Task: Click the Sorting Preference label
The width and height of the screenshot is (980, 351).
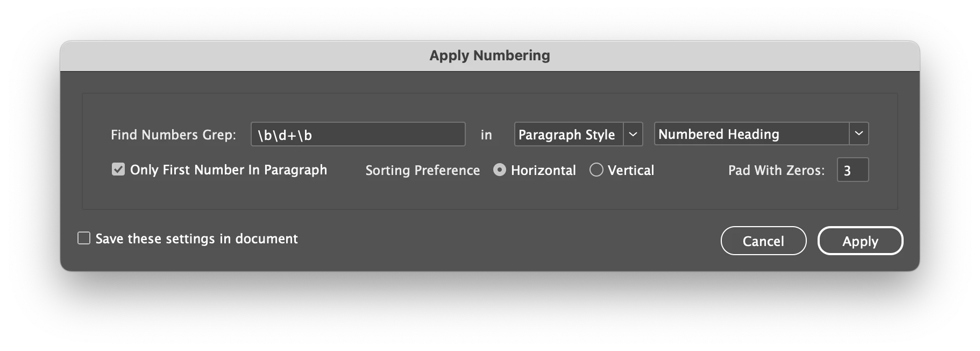Action: click(422, 171)
